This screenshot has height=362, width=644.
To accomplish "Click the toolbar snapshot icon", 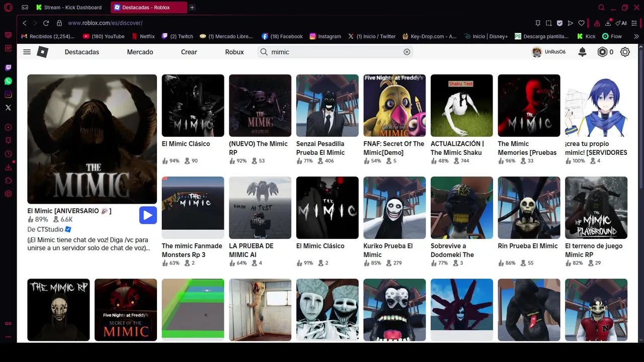I will [549, 23].
